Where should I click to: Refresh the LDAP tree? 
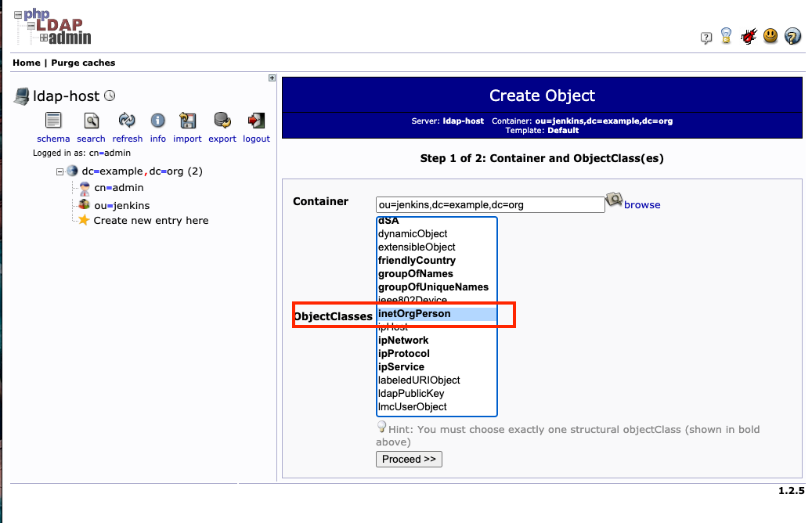click(x=127, y=121)
